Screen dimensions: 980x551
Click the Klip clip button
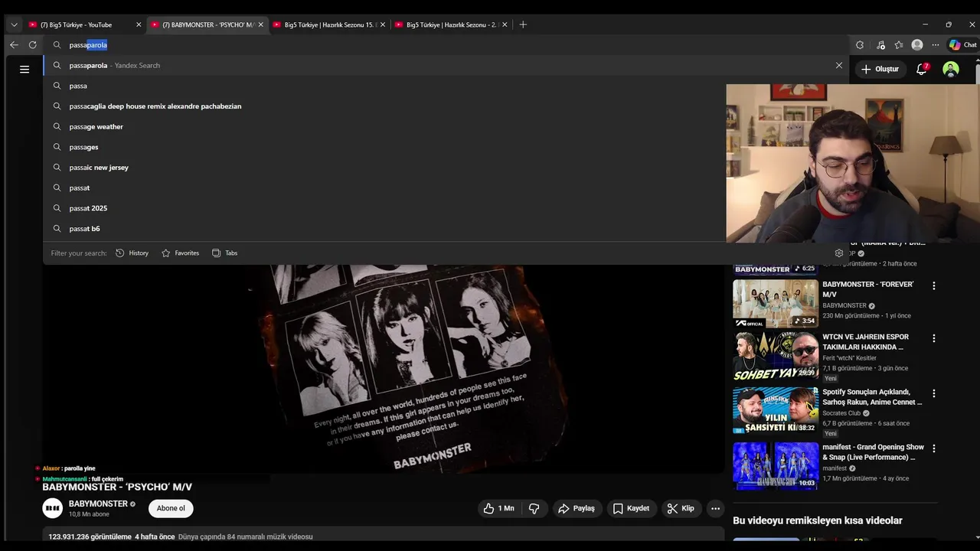tap(681, 508)
